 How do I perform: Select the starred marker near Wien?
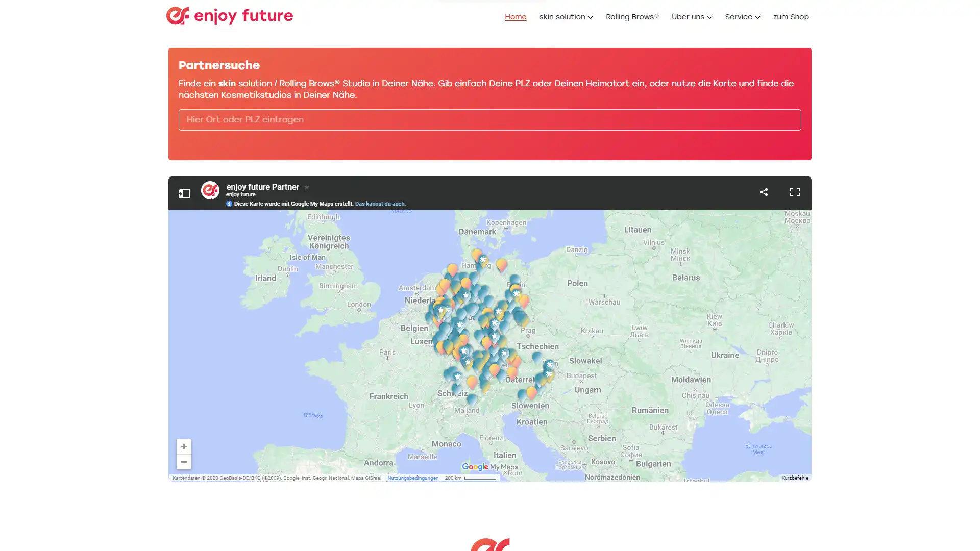coord(550,365)
